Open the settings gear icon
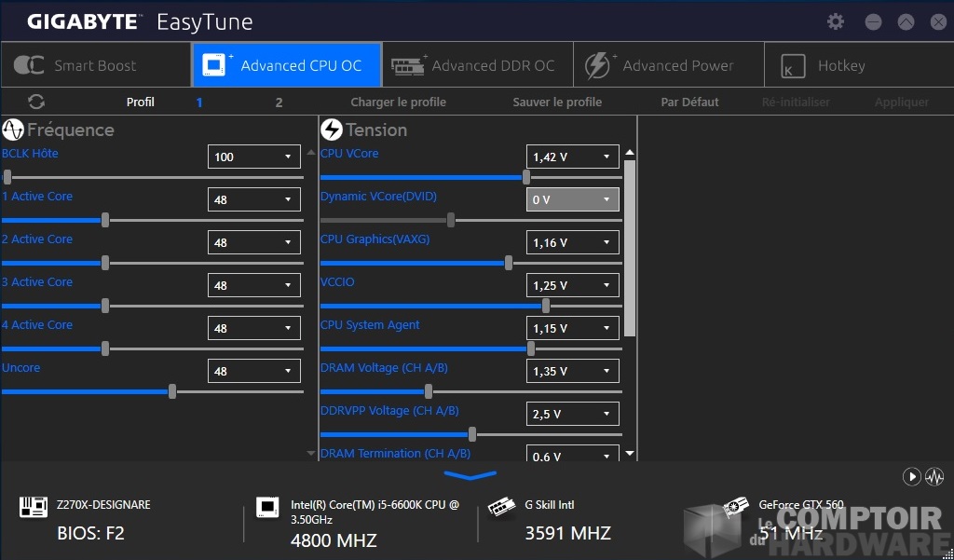This screenshot has width=954, height=560. 836,21
